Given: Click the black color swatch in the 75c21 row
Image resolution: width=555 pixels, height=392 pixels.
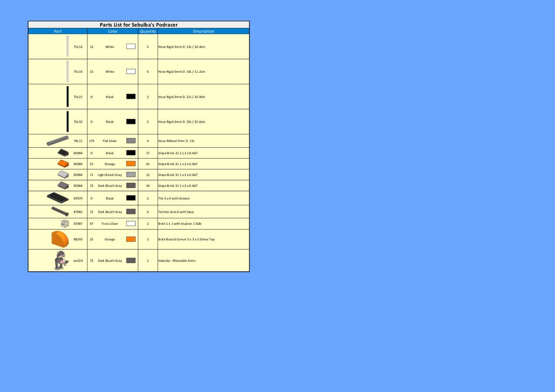Looking at the screenshot, I should pyautogui.click(x=131, y=97).
